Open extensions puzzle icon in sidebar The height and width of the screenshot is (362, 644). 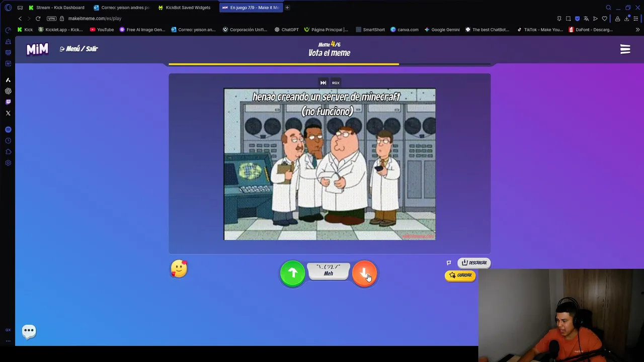[x=8, y=152]
